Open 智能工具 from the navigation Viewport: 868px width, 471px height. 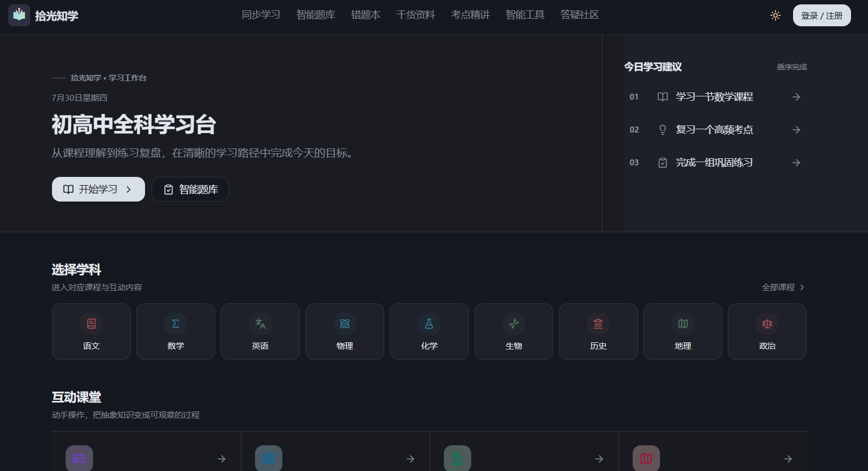click(x=525, y=15)
